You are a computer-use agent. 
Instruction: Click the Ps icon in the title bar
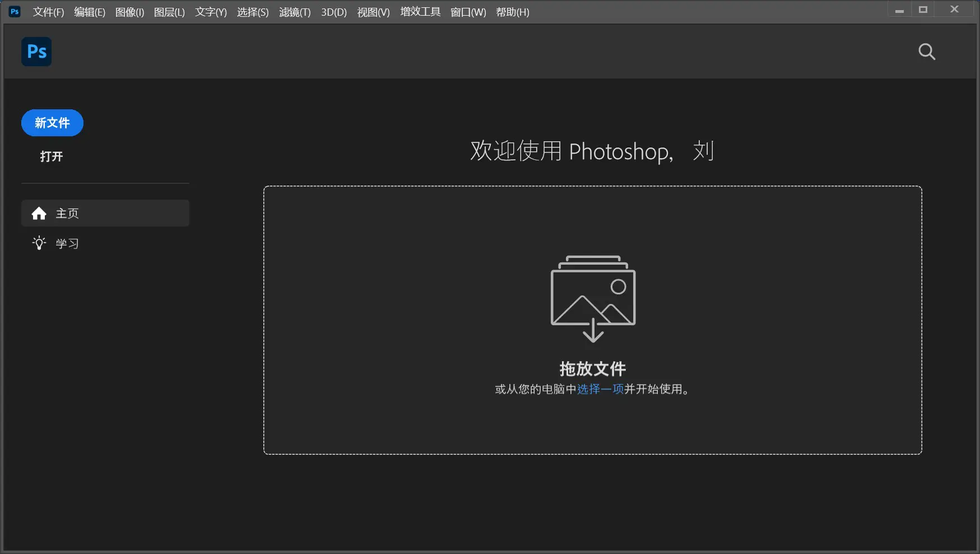pos(14,11)
